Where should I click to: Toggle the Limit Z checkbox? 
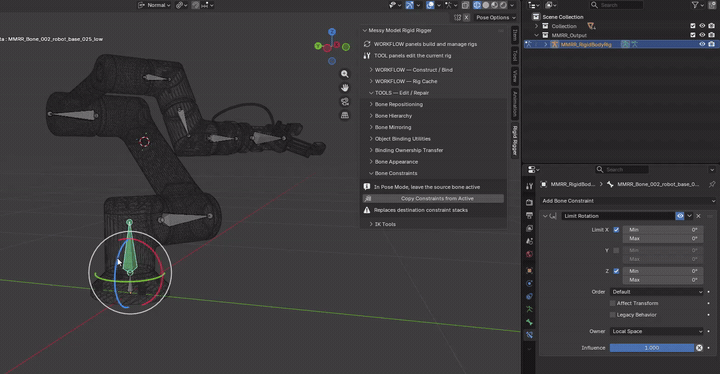tap(616, 271)
